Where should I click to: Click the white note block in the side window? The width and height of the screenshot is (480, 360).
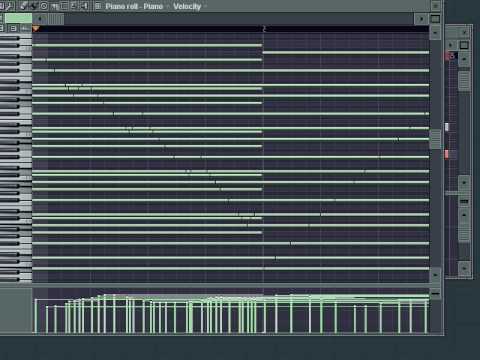pyautogui.click(x=447, y=127)
